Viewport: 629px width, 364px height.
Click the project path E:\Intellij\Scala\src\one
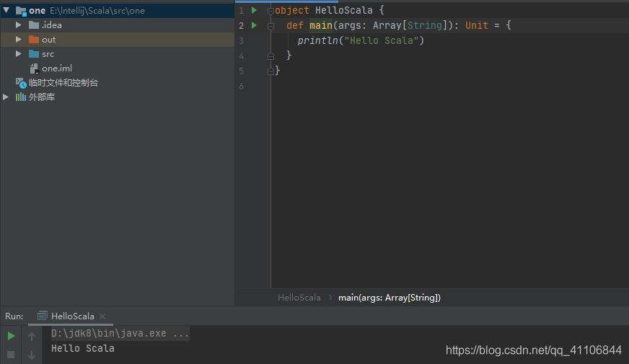[x=97, y=11]
